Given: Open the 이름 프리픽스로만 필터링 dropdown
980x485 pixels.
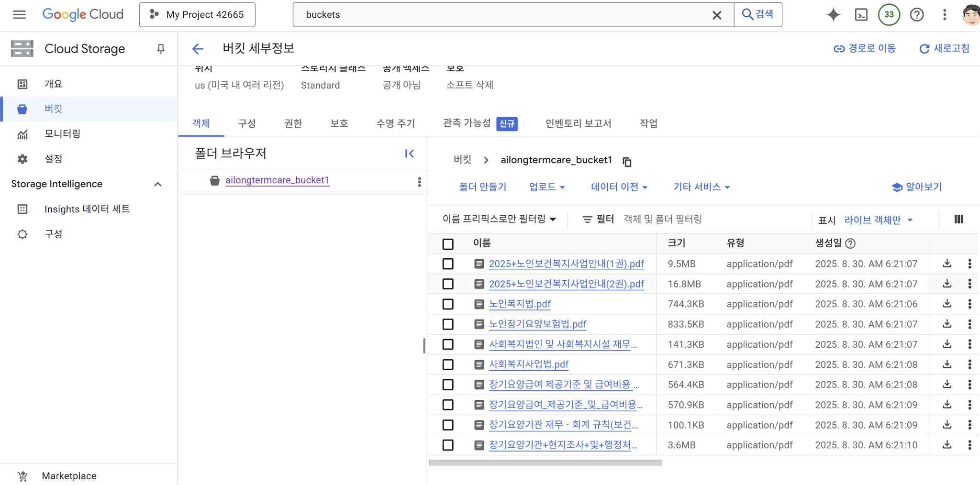Looking at the screenshot, I should click(x=499, y=219).
